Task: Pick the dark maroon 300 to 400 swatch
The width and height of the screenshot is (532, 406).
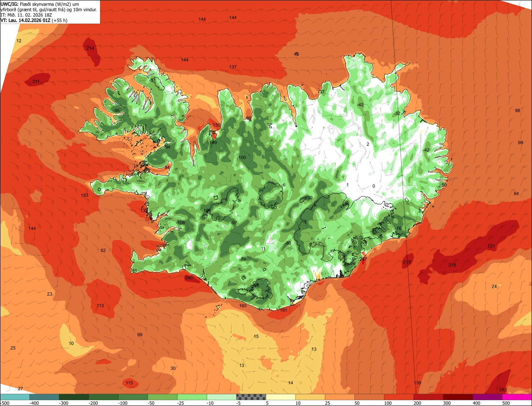Action: [458, 396]
